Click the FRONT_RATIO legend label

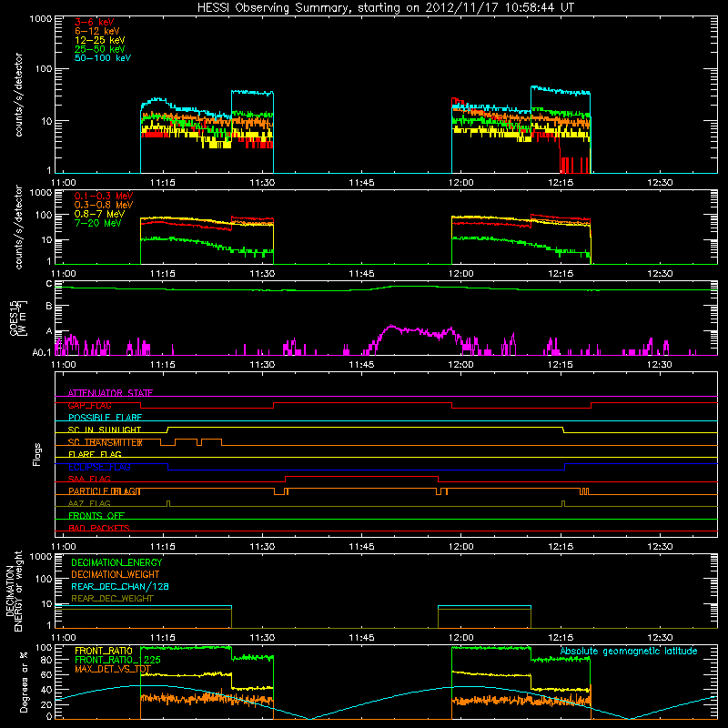104,651
